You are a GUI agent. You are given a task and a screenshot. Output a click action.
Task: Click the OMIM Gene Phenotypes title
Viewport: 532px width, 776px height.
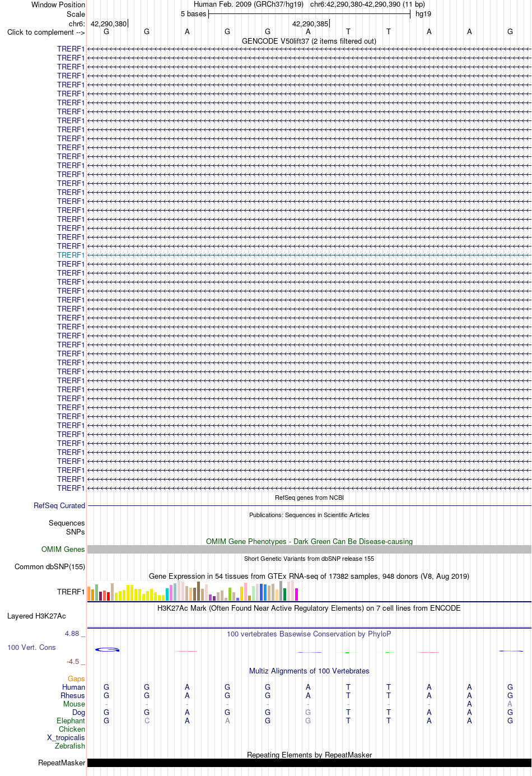(309, 541)
